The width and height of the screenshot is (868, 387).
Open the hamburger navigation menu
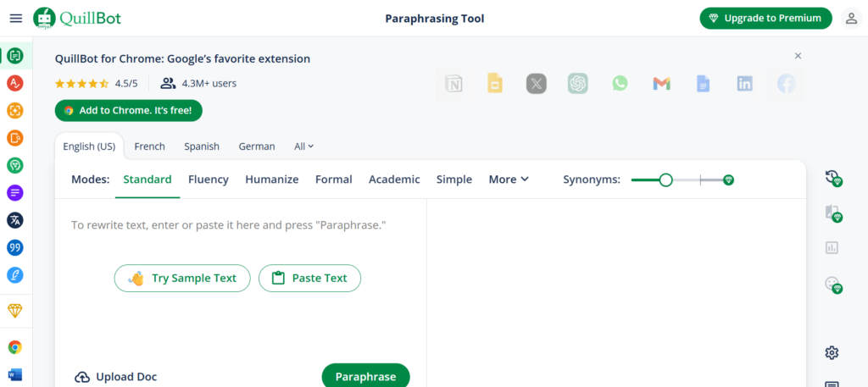(16, 19)
